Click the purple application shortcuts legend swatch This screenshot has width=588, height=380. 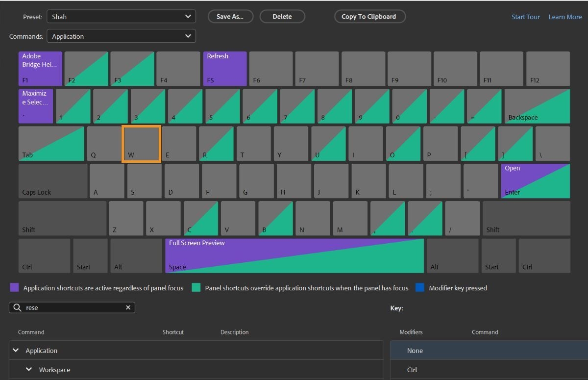[x=14, y=287]
